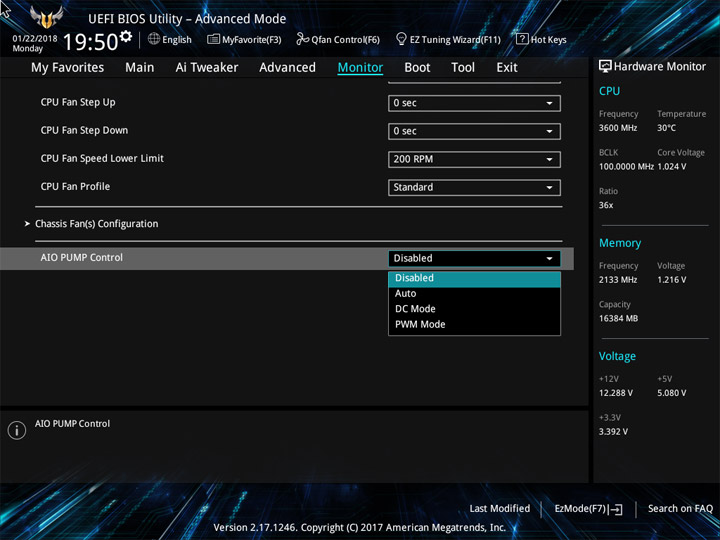Choose DC Mode in the AIO pump list
The width and height of the screenshot is (720, 540).
click(x=474, y=309)
